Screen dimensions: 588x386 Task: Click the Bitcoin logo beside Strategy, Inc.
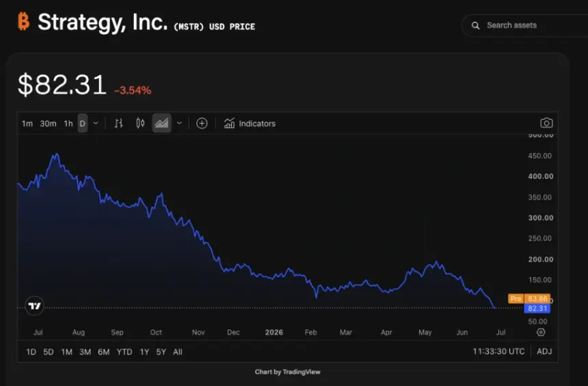point(24,21)
